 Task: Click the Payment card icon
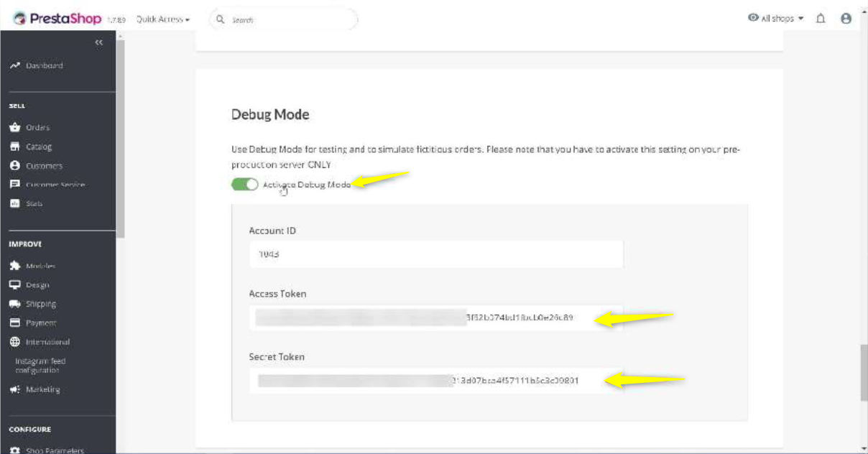coord(14,323)
